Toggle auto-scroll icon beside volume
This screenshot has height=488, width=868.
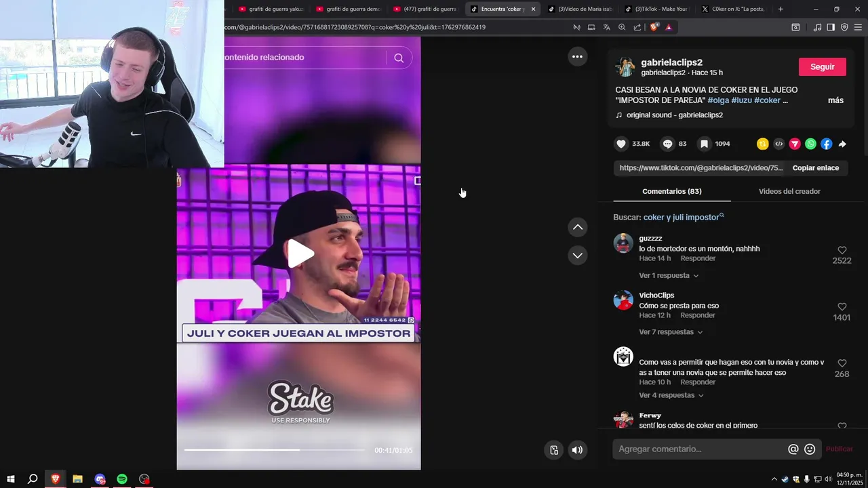tap(554, 450)
